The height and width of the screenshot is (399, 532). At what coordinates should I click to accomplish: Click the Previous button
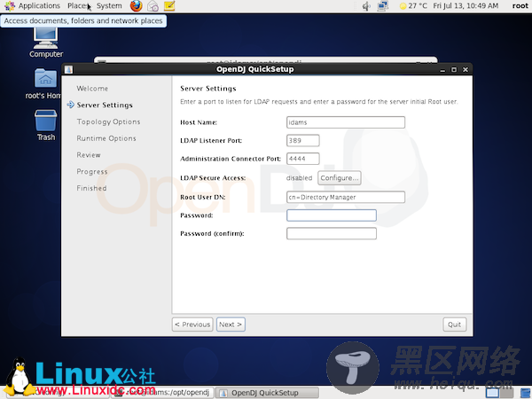pos(192,325)
